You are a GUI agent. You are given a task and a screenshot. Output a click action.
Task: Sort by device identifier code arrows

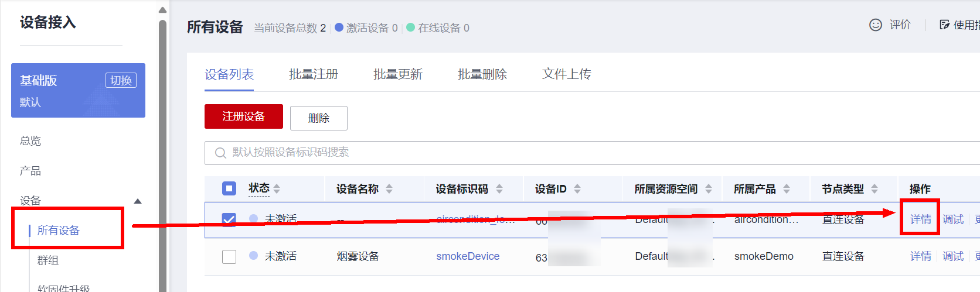[x=499, y=188]
